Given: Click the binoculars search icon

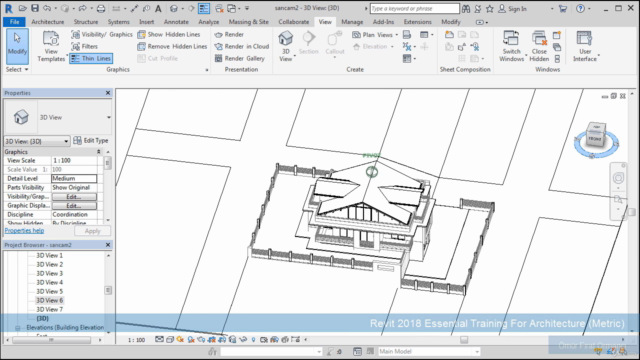Looking at the screenshot, I should point(466,9).
